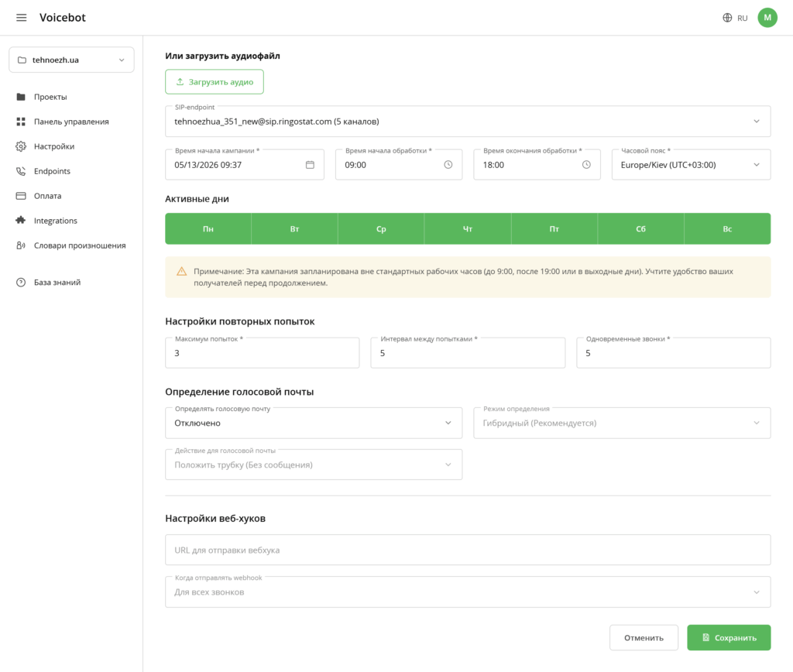The width and height of the screenshot is (793, 672).
Task: Open the Europe/Kiev timezone dropdown
Action: tap(691, 165)
